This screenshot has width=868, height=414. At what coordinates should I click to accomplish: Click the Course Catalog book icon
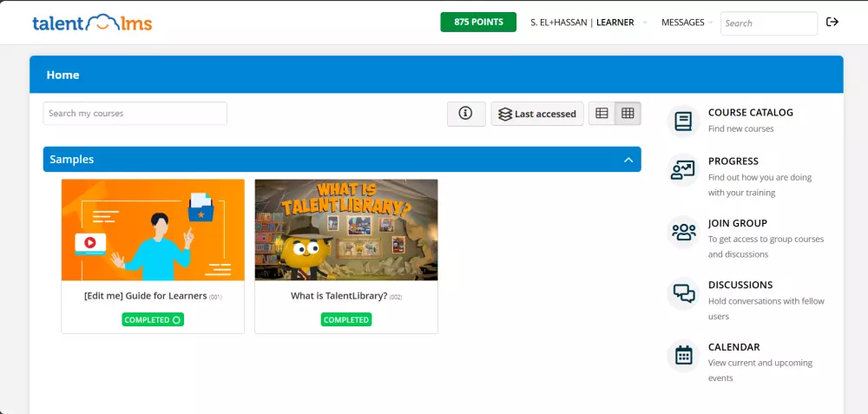[x=684, y=121]
